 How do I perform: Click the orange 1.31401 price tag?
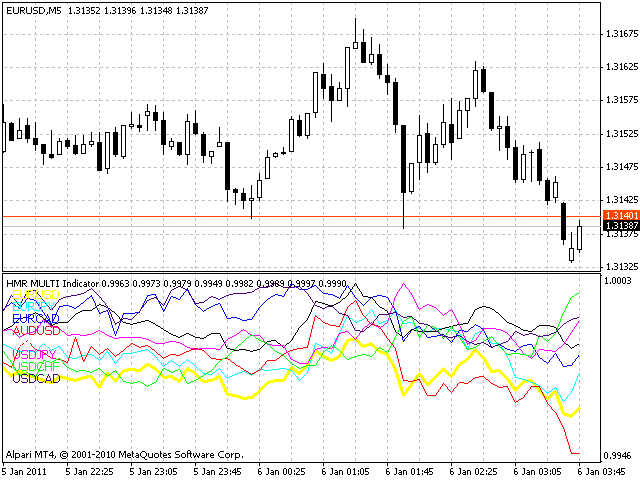621,216
